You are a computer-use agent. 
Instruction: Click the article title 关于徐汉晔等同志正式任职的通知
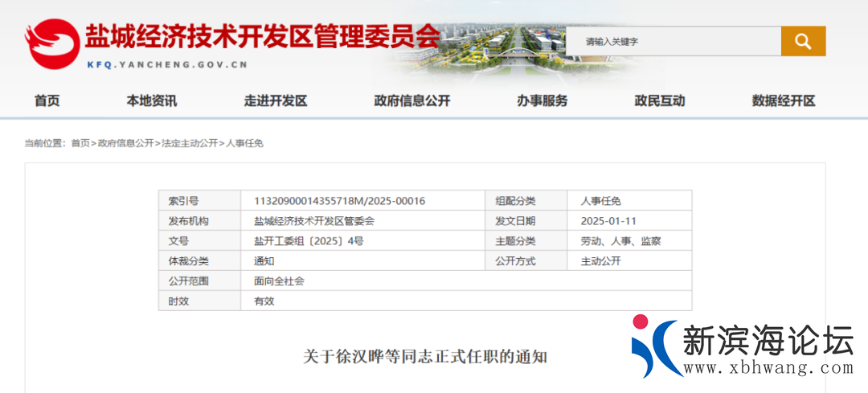point(425,356)
